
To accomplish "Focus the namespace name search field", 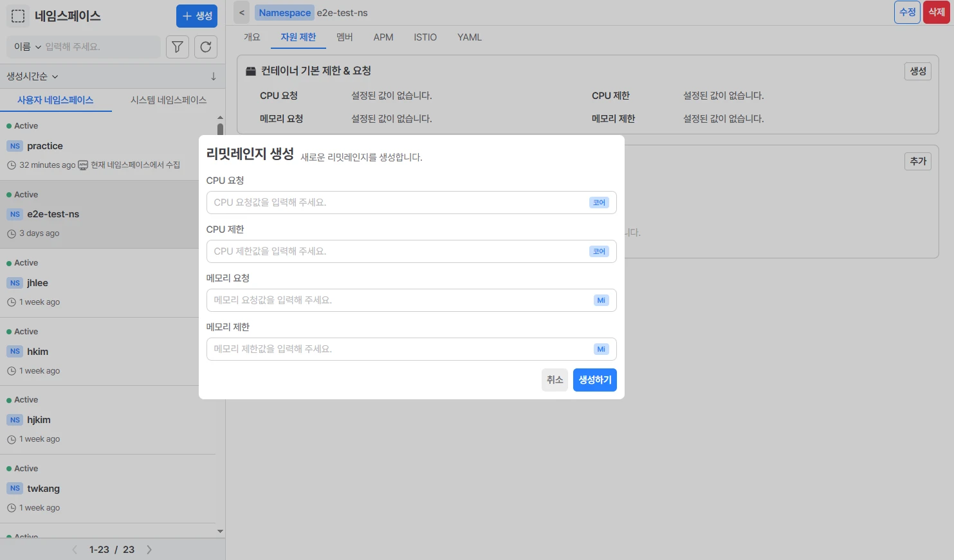I will pos(100,47).
